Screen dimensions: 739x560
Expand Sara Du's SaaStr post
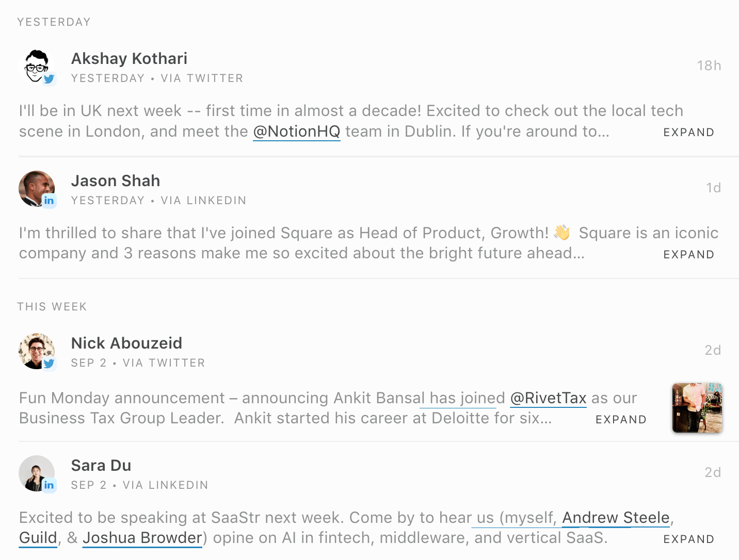(x=688, y=539)
